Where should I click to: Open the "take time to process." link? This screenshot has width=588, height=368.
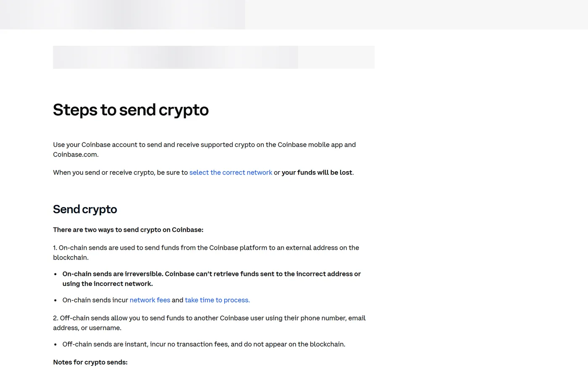click(217, 300)
